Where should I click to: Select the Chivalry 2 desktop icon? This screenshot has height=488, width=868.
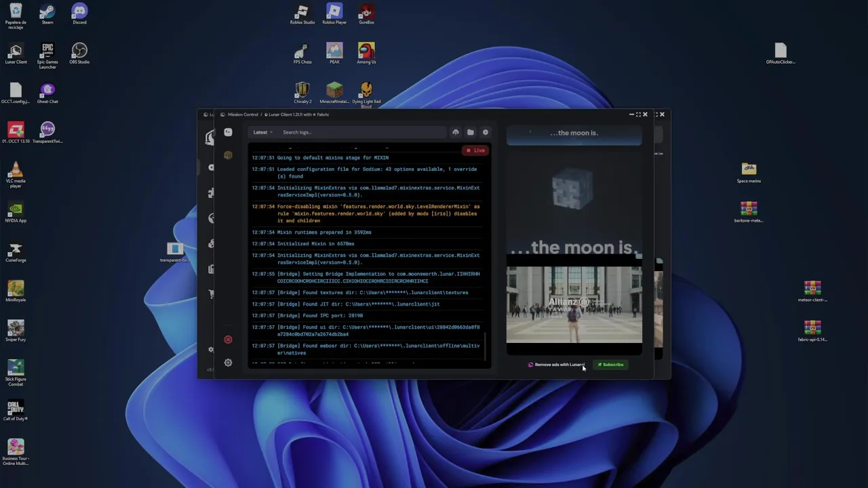coord(302,94)
